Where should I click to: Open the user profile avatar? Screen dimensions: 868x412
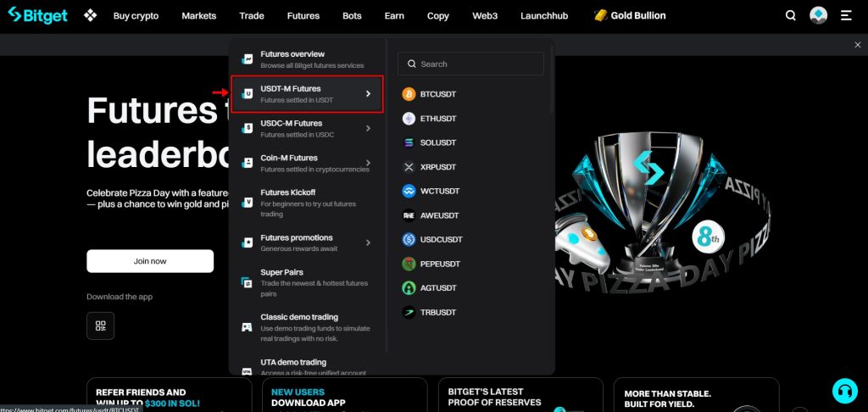coord(818,15)
